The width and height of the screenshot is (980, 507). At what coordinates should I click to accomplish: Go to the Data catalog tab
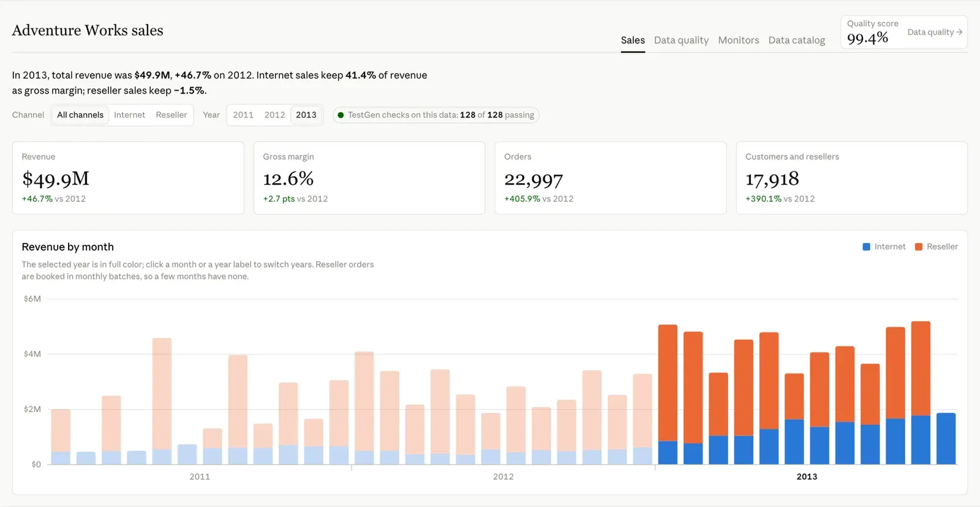point(796,40)
